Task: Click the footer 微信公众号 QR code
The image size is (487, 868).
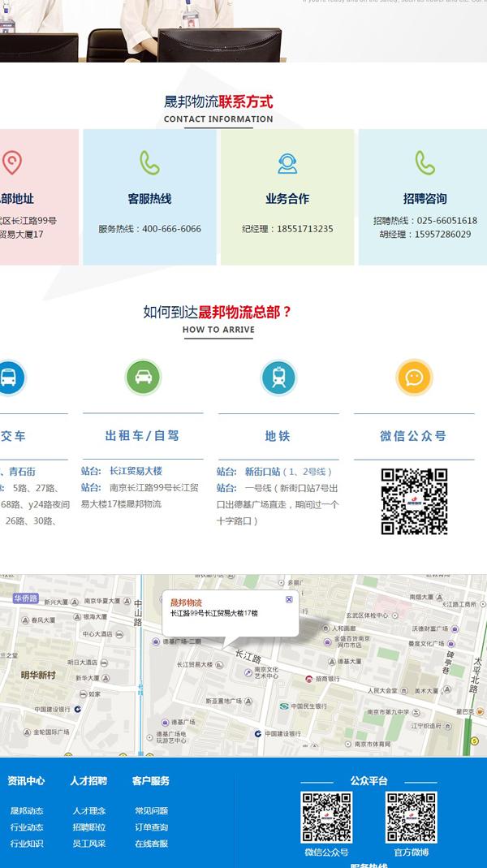Action: click(x=326, y=817)
